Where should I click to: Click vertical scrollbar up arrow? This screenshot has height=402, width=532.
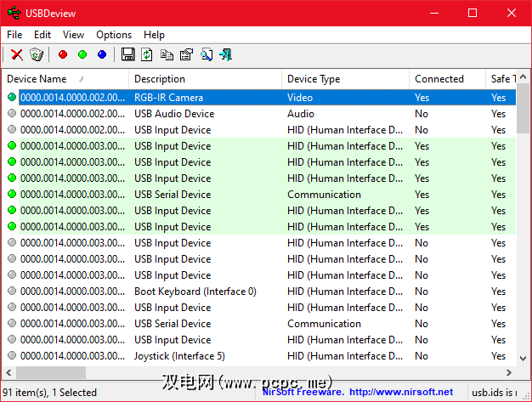click(523, 77)
